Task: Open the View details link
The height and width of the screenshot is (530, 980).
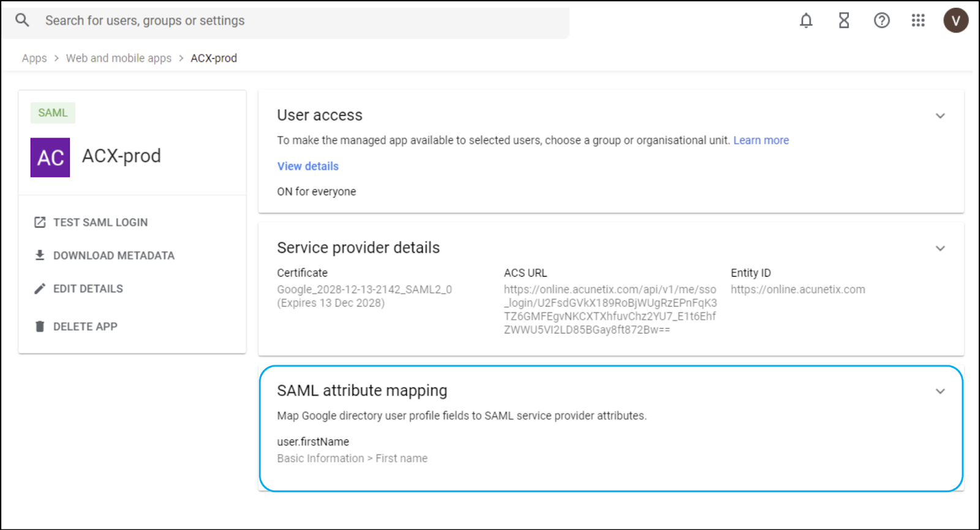Action: point(308,166)
